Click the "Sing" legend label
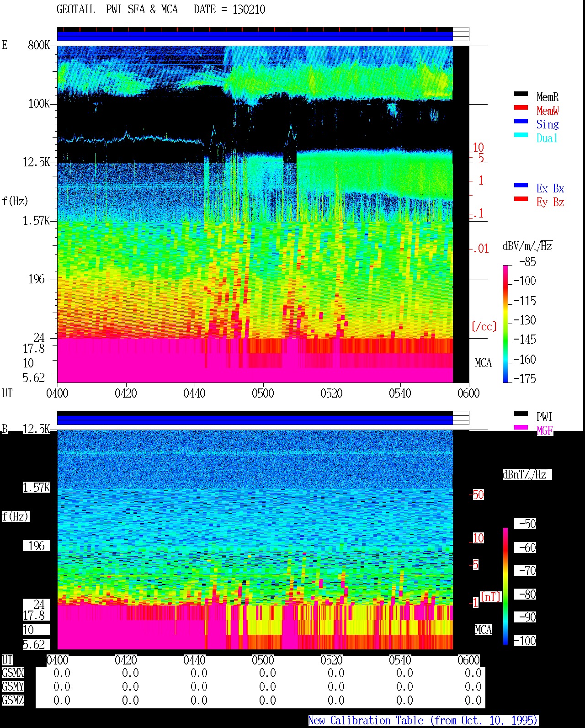This screenshot has height=728, width=585. click(x=548, y=124)
